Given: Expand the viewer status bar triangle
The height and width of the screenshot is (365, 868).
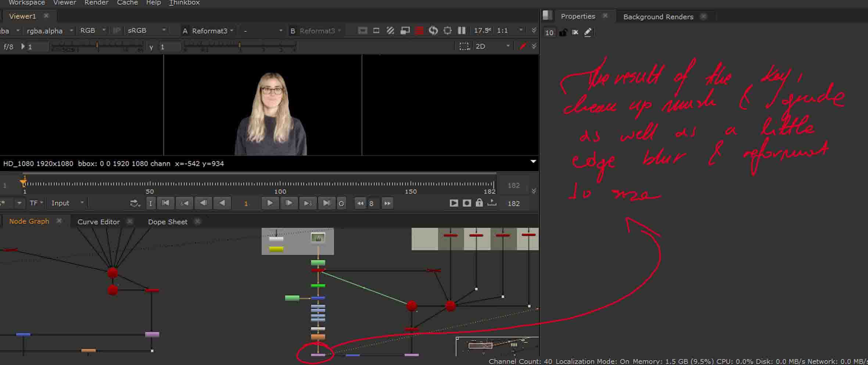Looking at the screenshot, I should 533,162.
